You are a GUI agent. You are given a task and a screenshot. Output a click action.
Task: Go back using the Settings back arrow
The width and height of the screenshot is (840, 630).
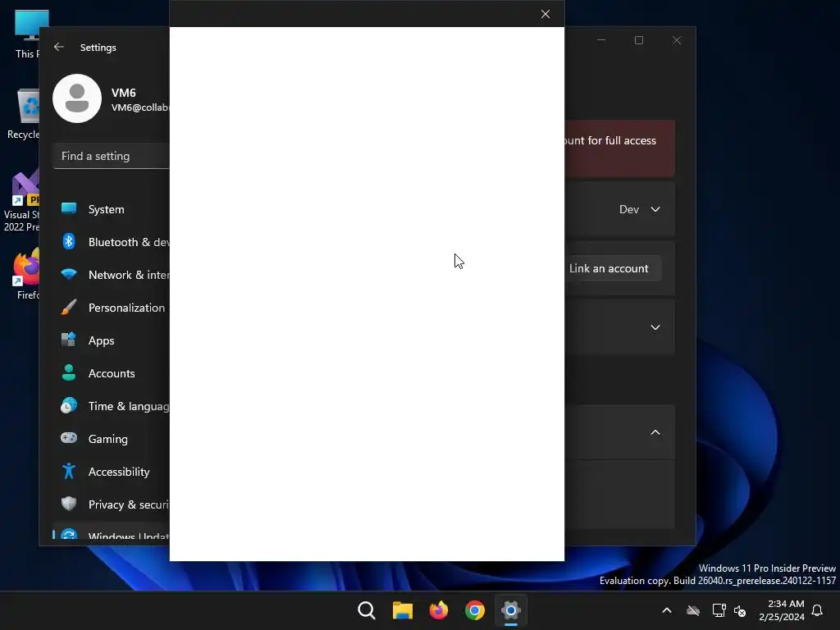tap(59, 47)
